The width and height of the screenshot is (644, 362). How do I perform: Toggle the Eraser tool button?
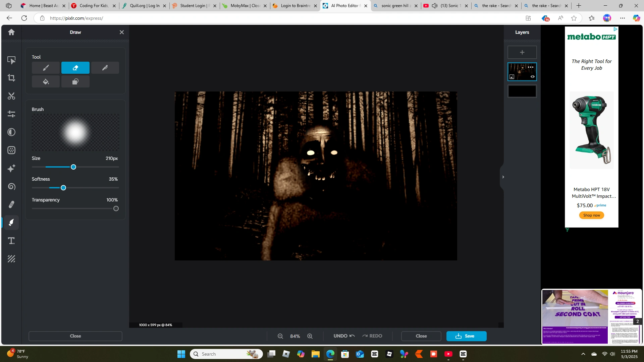point(75,68)
